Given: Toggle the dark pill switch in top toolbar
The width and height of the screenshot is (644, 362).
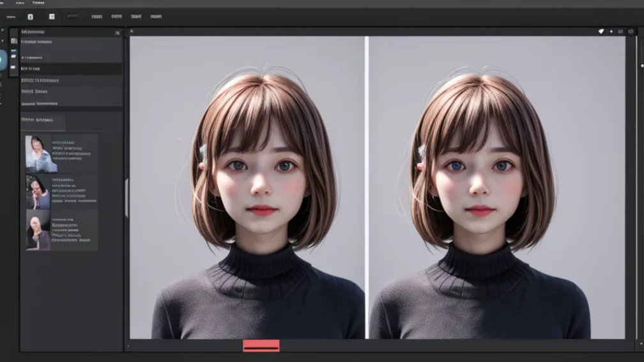Looking at the screenshot, I should [x=72, y=17].
